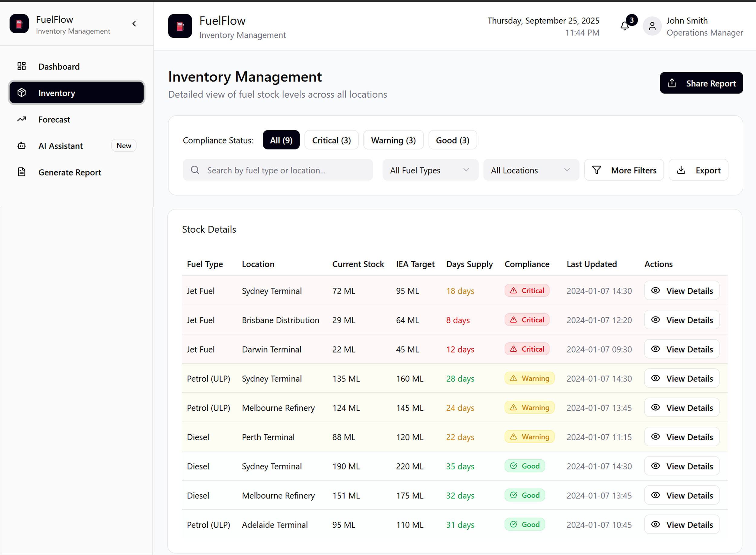This screenshot has width=756, height=555.
Task: Click the notification bell icon
Action: 624,26
